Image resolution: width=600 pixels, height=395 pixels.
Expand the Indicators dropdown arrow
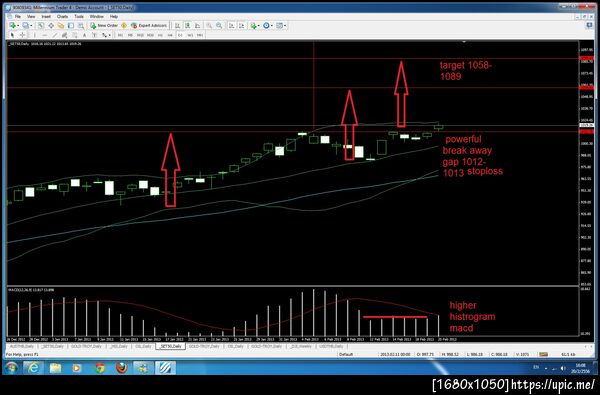[x=258, y=26]
